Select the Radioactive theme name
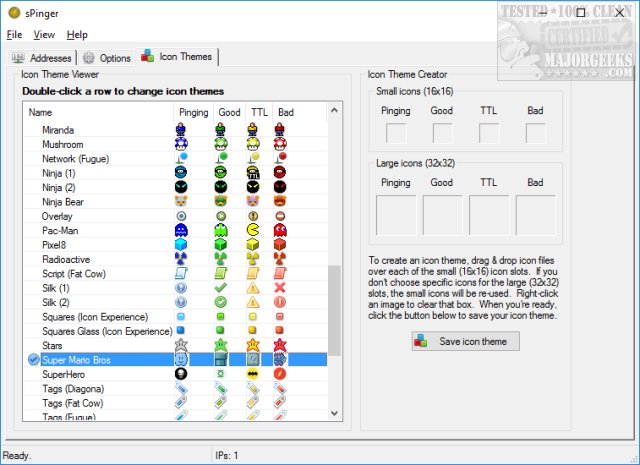The width and height of the screenshot is (640, 465). pos(66,259)
